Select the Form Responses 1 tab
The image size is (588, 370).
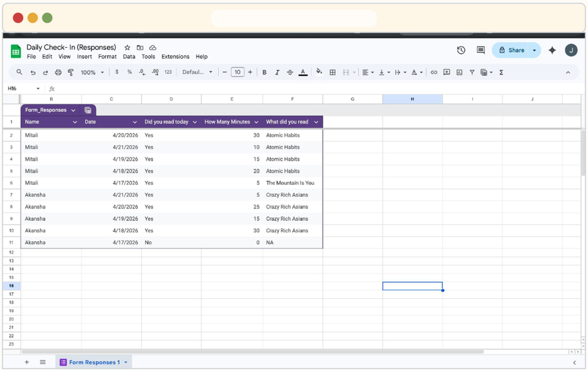[93, 362]
